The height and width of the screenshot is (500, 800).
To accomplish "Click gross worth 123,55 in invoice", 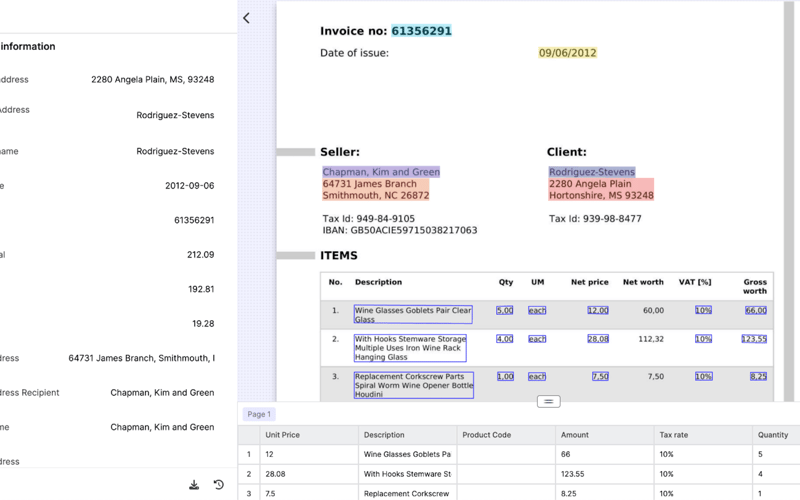I will point(754,339).
